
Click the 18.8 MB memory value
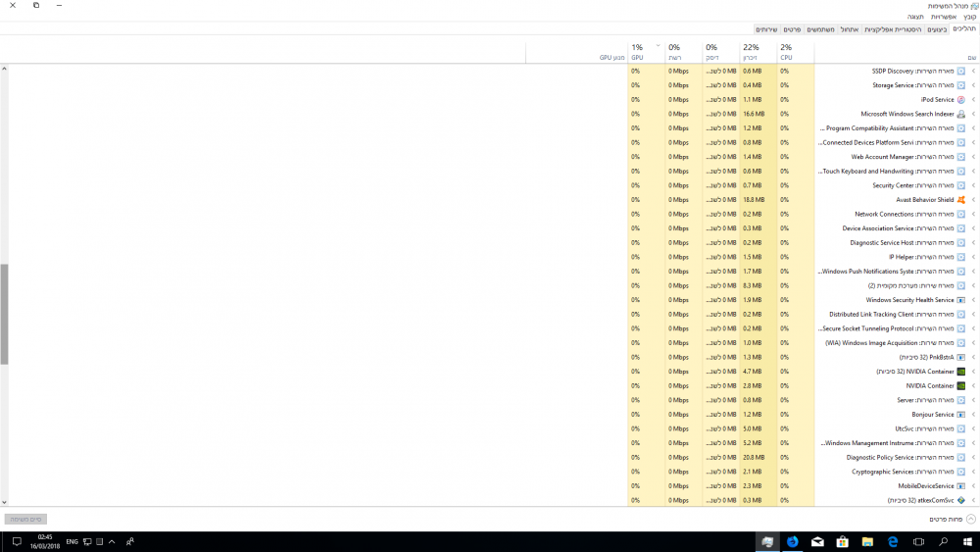point(753,200)
